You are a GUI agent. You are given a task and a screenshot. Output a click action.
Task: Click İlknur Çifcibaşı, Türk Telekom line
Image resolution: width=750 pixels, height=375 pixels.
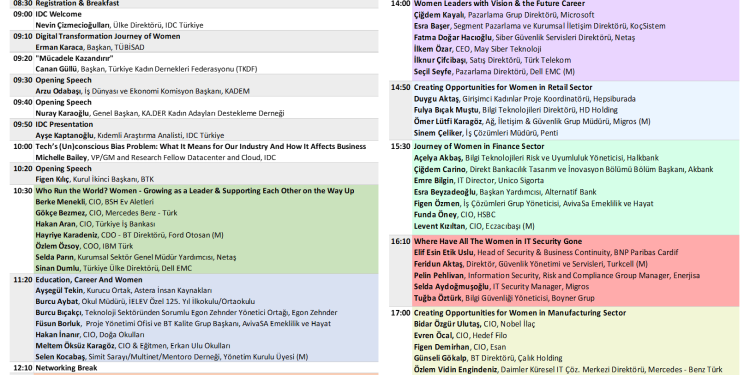(492, 60)
